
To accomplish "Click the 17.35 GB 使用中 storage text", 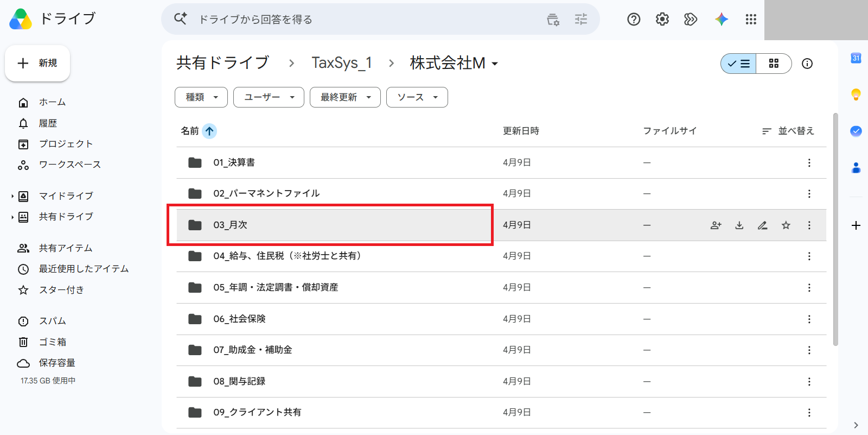I will click(48, 381).
